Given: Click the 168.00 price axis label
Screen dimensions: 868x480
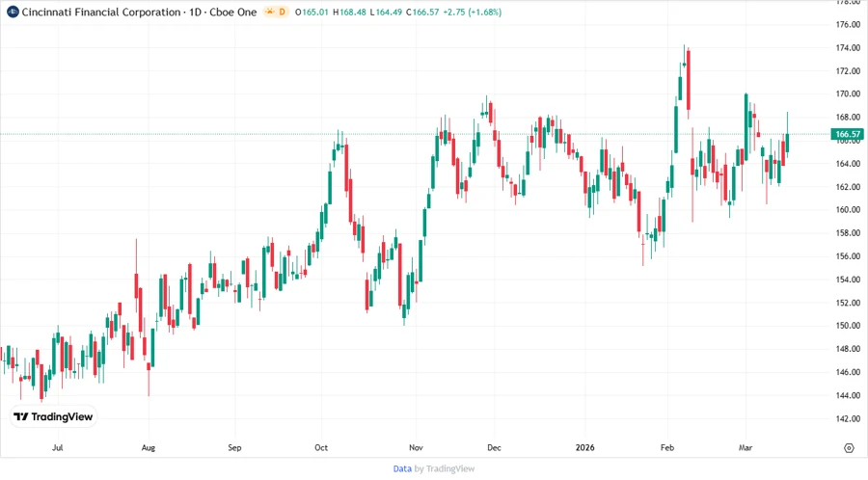Looking at the screenshot, I should tap(848, 117).
